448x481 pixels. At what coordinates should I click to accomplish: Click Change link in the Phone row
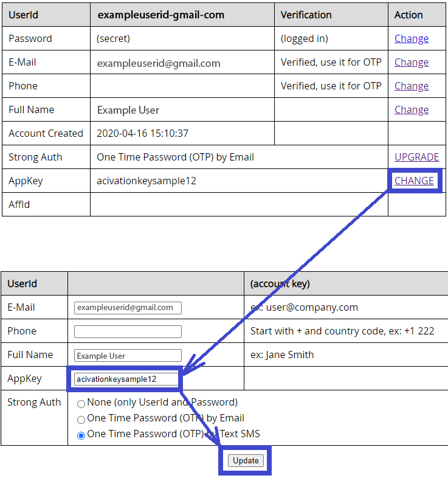[411, 86]
